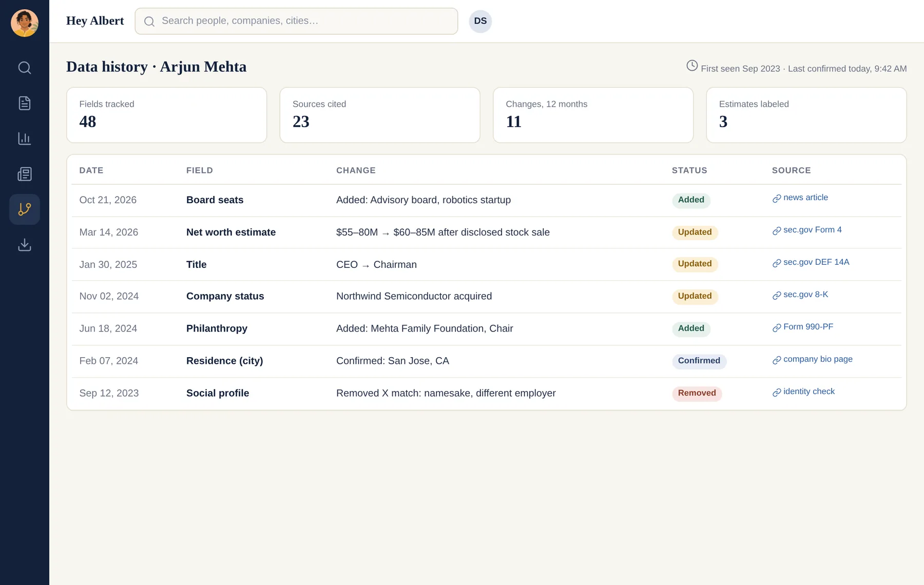Click the Updated badge in Net worth estimate row
Viewport: 924px width, 585px height.
(x=695, y=232)
